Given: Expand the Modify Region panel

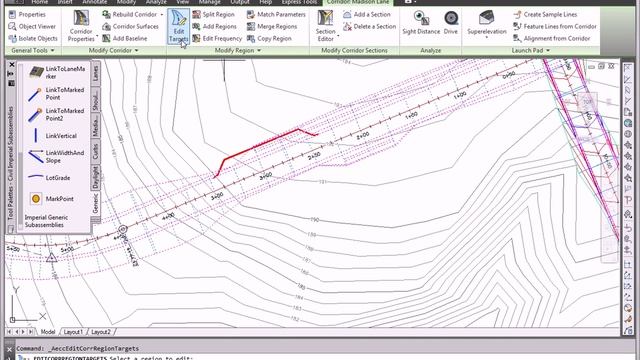Looking at the screenshot, I should 238,50.
